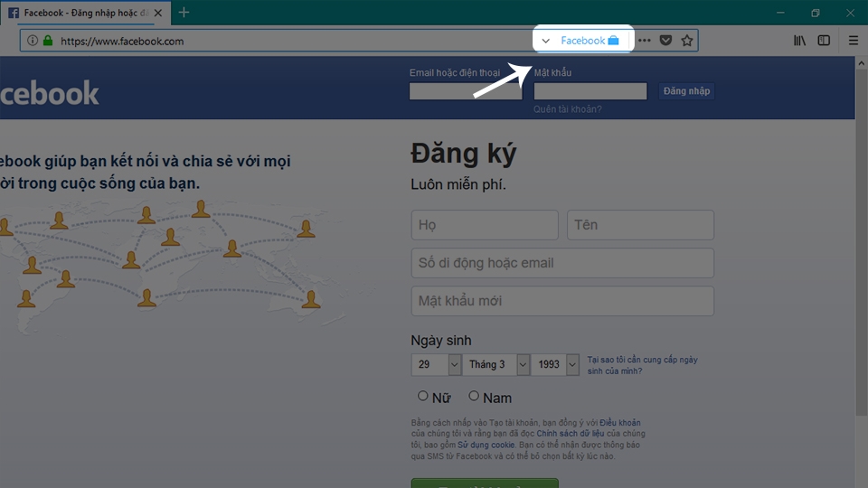Viewport: 868px width, 488px height.
Task: Open the Sử dụng cookie link
Action: [x=486, y=445]
